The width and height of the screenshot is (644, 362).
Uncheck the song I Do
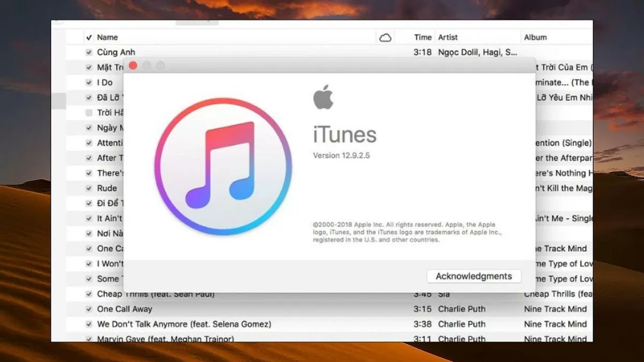coord(89,83)
